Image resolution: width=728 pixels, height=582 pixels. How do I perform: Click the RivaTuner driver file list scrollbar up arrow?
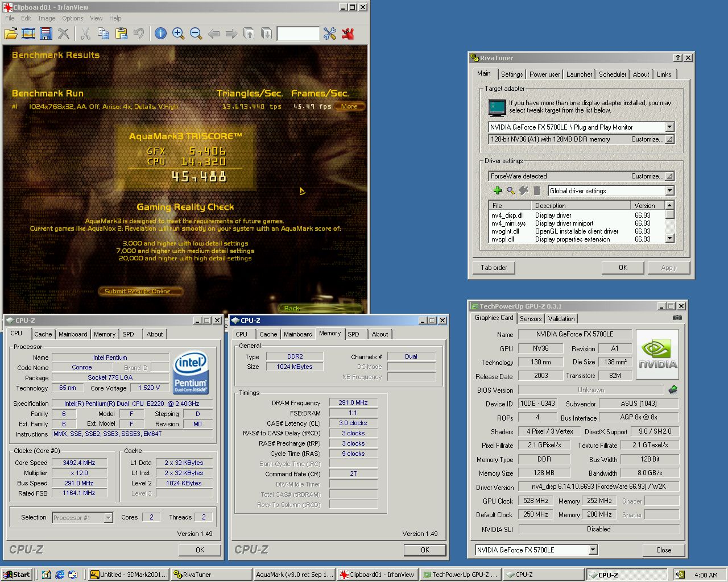coord(670,205)
